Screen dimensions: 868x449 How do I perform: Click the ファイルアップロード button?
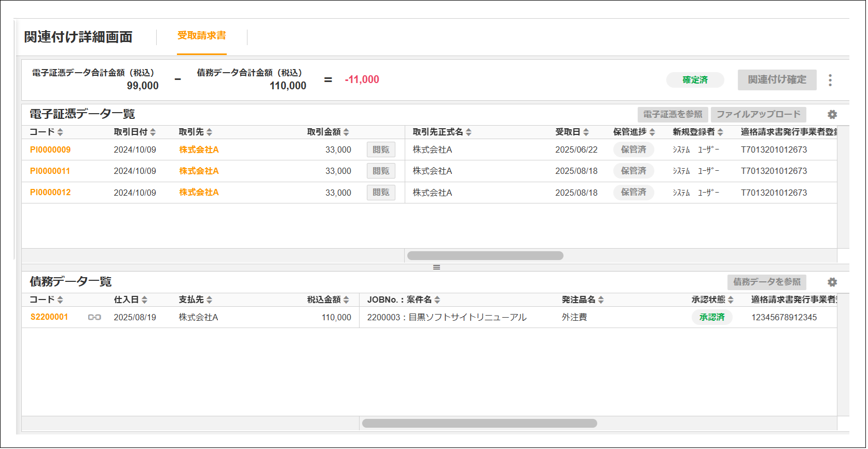758,115
